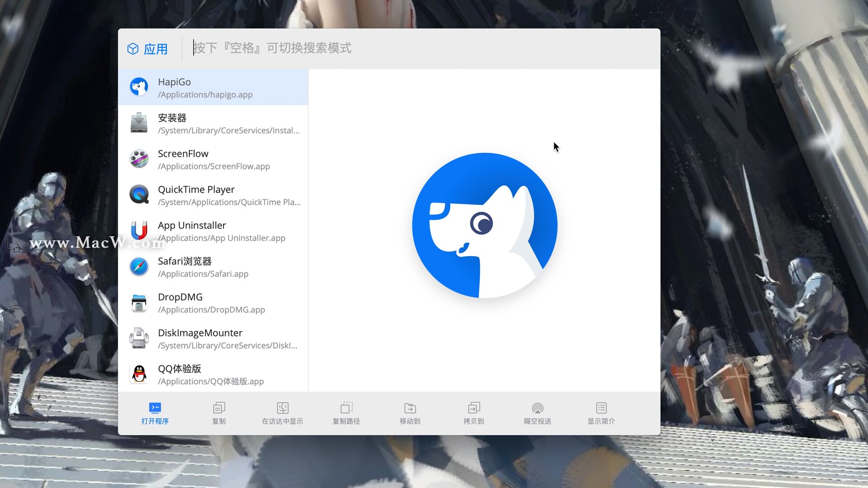Image resolution: width=868 pixels, height=488 pixels.
Task: Click the 拷贝到 copy-to icon
Action: click(x=474, y=408)
